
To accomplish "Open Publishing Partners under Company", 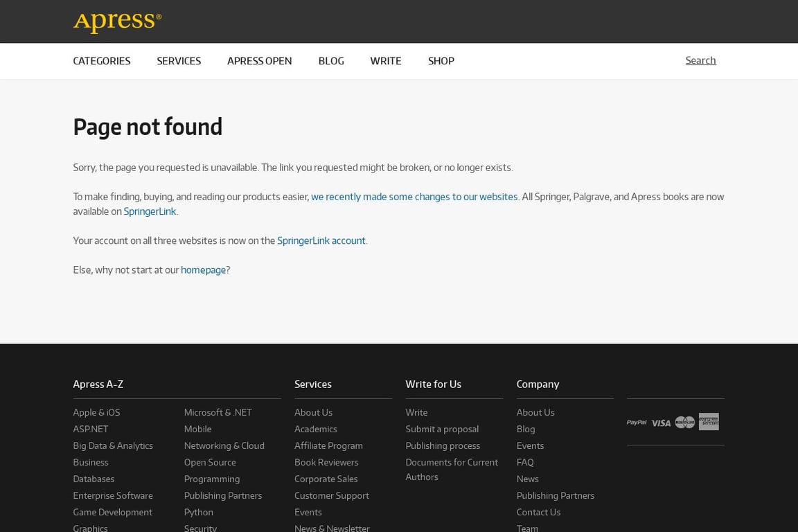I will 556,496.
